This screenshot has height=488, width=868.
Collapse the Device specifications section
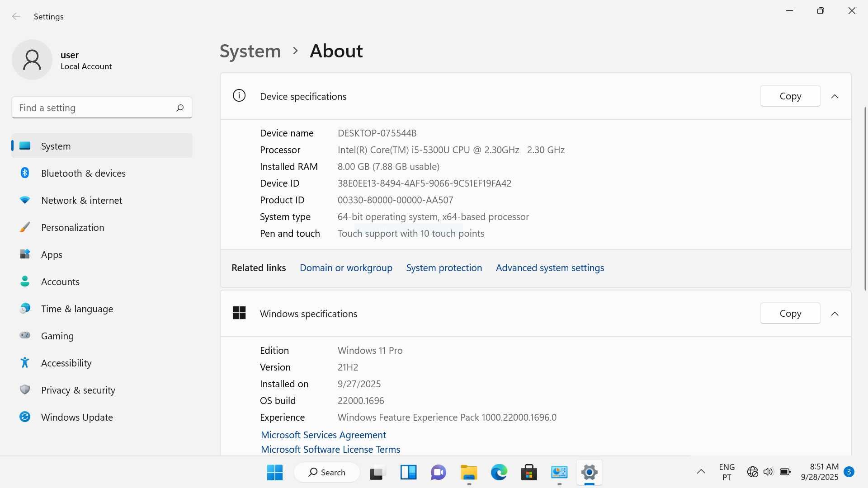coord(835,96)
